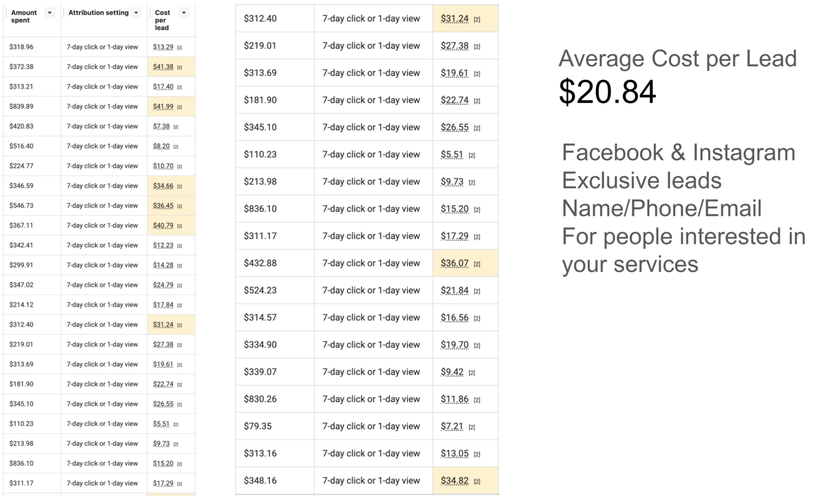Click the drag handle beside Cost per lead header
Screen dimensions: 829x504
click(x=150, y=13)
